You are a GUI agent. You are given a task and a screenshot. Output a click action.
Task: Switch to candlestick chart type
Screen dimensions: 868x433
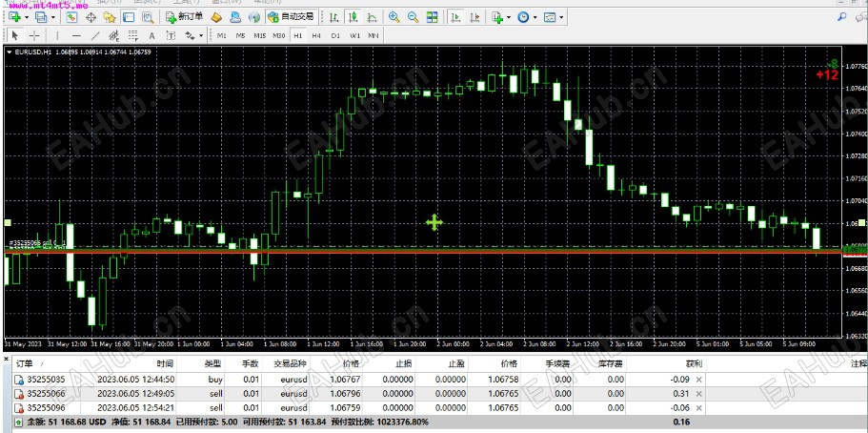click(x=353, y=17)
